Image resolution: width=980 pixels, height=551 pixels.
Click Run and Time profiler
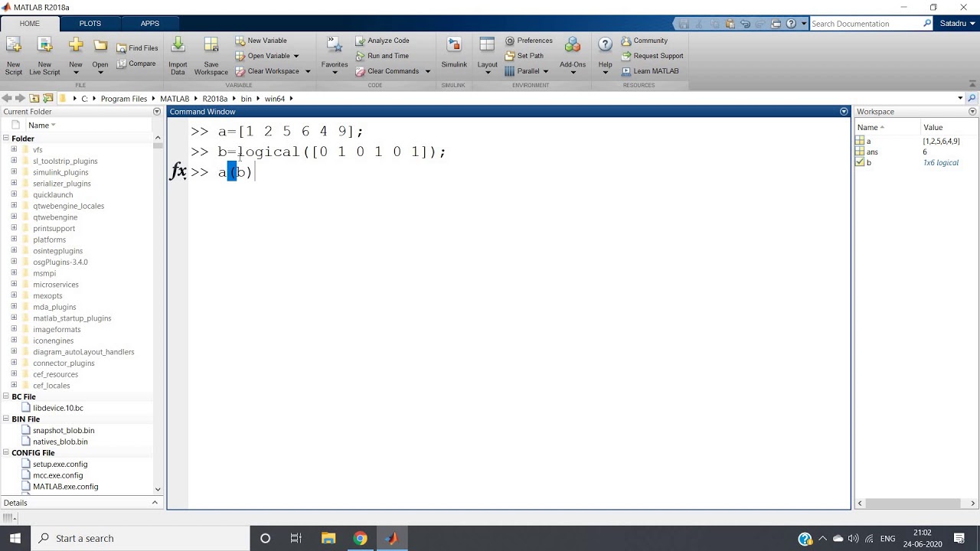381,56
